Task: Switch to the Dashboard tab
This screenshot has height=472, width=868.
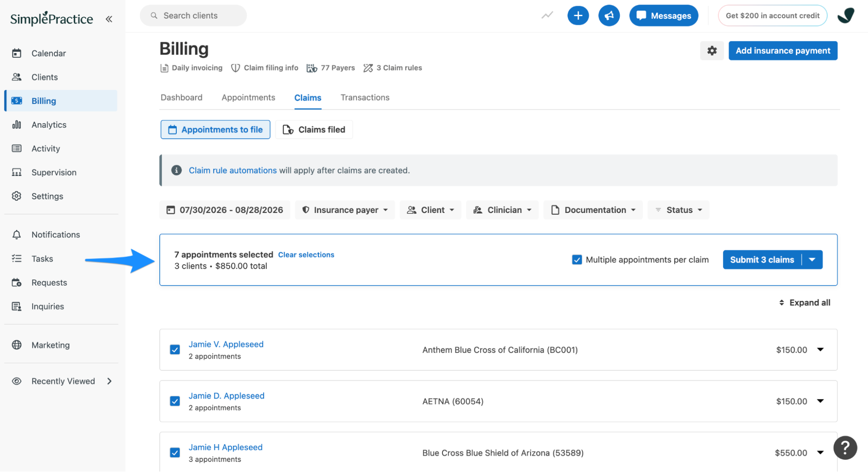Action: [182, 98]
